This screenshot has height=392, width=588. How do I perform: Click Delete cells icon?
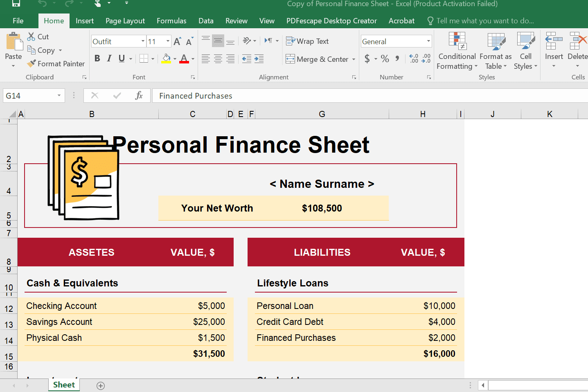point(578,41)
